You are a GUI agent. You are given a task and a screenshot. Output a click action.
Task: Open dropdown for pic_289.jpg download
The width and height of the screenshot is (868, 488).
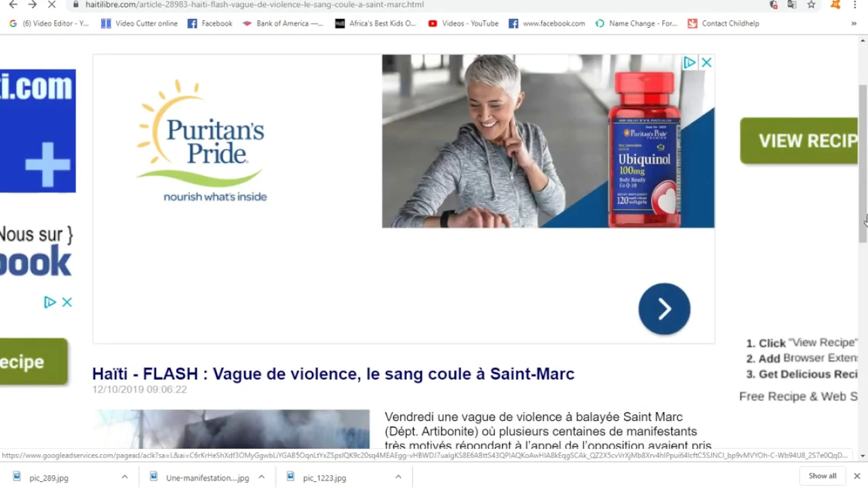(125, 477)
